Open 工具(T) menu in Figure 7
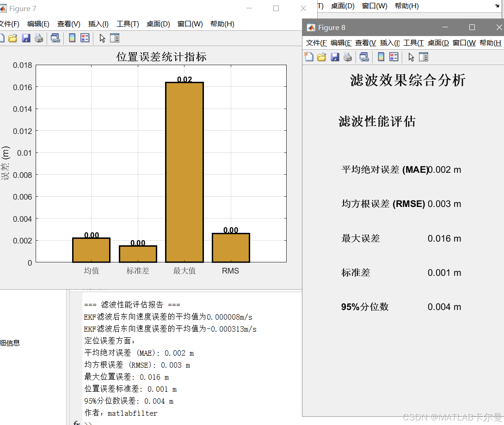The width and height of the screenshot is (504, 425). pos(128,24)
